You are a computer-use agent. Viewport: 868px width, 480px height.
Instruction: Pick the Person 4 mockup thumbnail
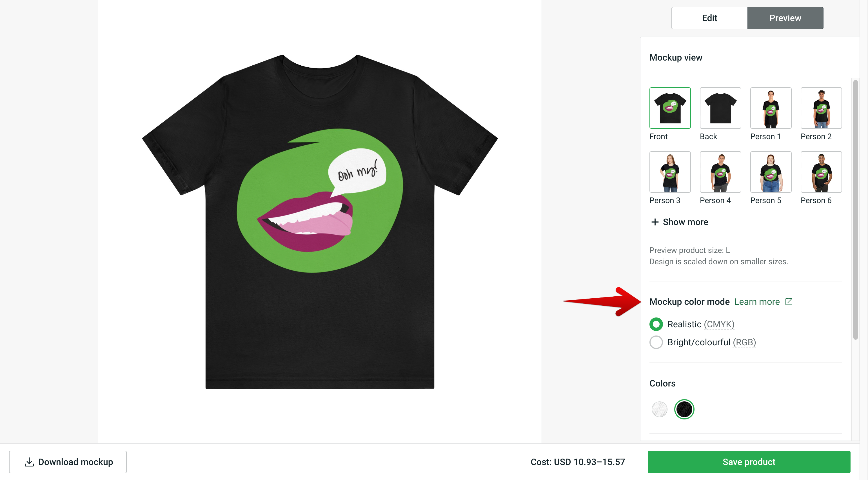pos(720,172)
